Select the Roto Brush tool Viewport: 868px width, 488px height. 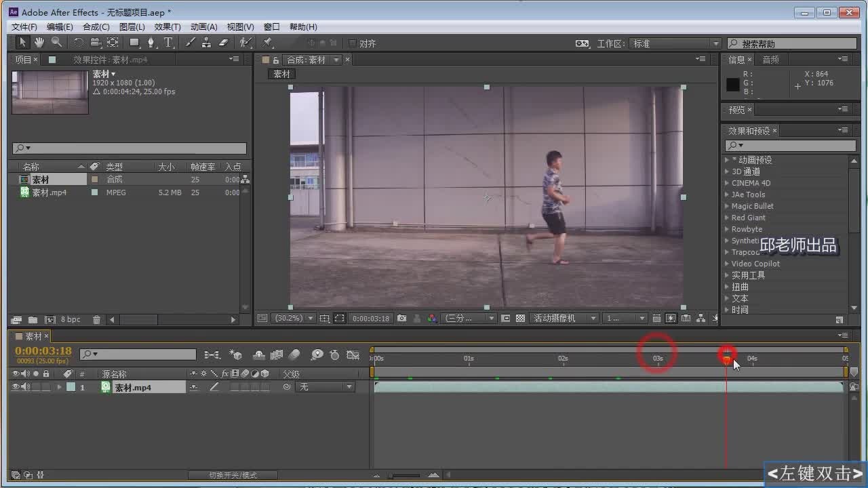tap(245, 42)
